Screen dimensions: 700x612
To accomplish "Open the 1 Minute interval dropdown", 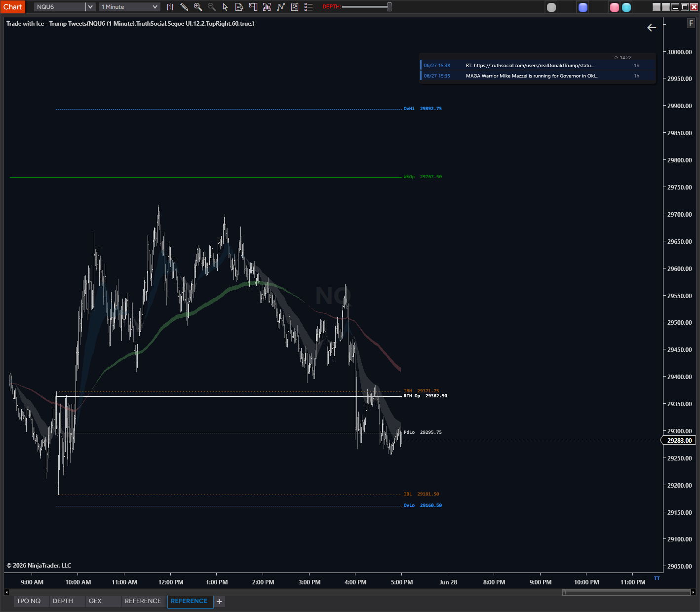I will tap(129, 7).
